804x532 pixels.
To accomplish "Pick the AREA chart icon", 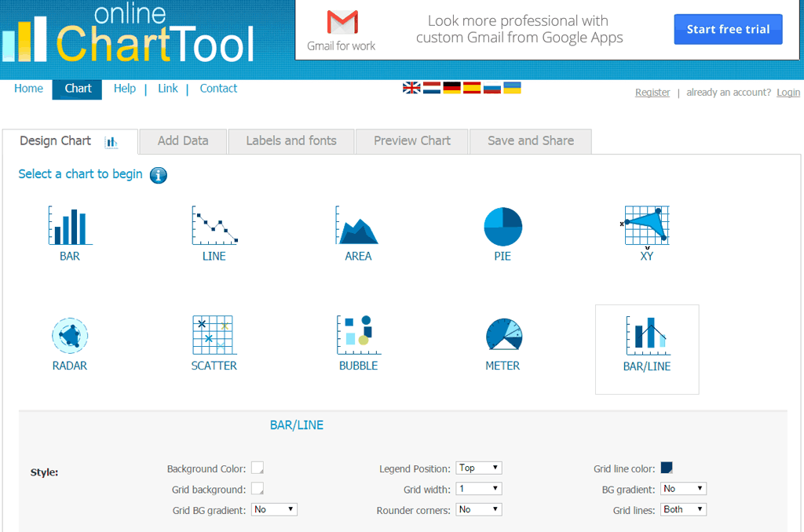I will coord(357,225).
